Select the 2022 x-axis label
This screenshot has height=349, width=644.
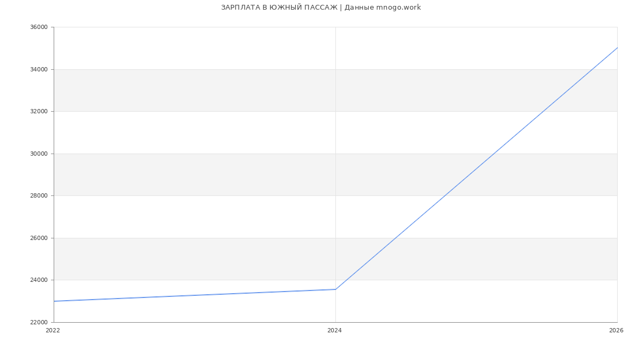(53, 331)
